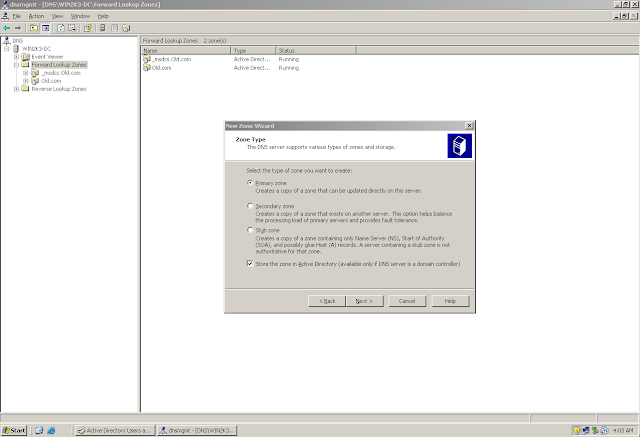Collapse the Forward Lookup Zones node
This screenshot has height=437, width=640.
coord(16,64)
